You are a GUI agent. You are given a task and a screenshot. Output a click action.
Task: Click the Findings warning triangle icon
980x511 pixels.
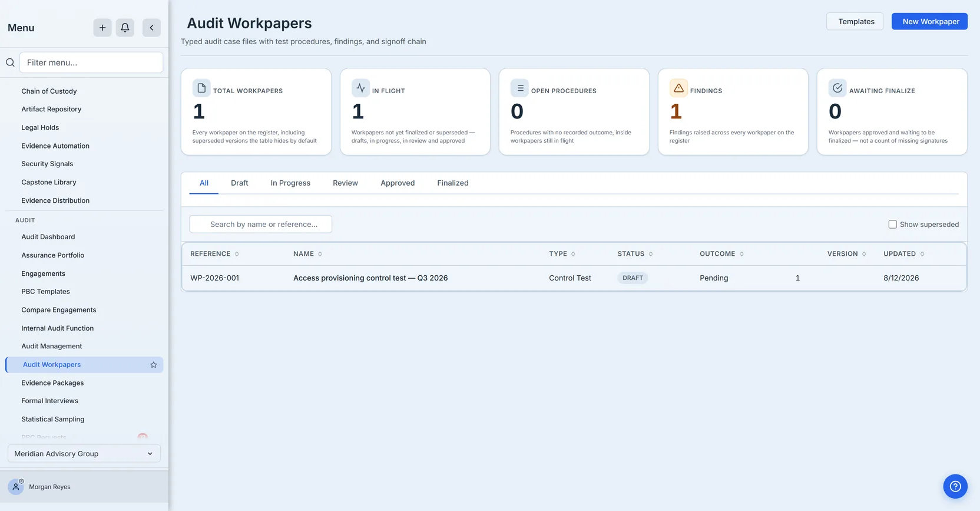click(678, 88)
